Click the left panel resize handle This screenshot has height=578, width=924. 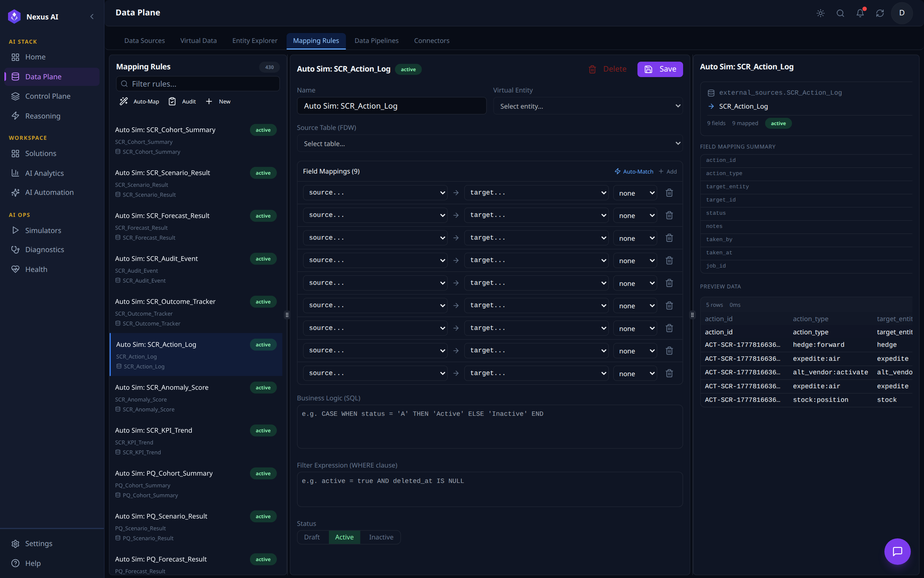coord(287,315)
